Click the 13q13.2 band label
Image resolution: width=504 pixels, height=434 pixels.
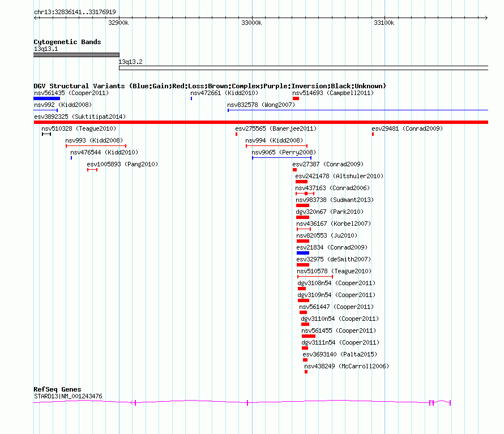[x=130, y=62]
